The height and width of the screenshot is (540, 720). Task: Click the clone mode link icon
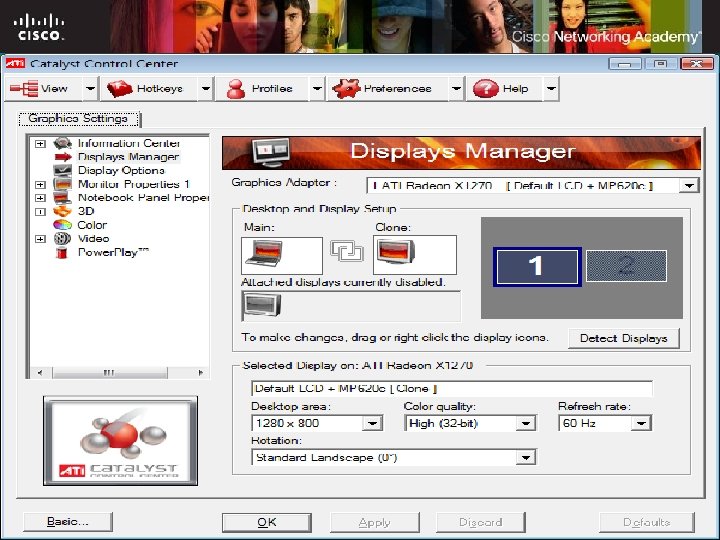click(x=347, y=252)
